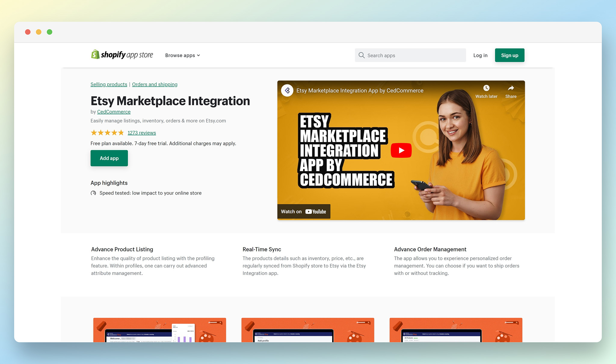Open the first Welcome dashboard screenshot thumbnail

click(159, 330)
